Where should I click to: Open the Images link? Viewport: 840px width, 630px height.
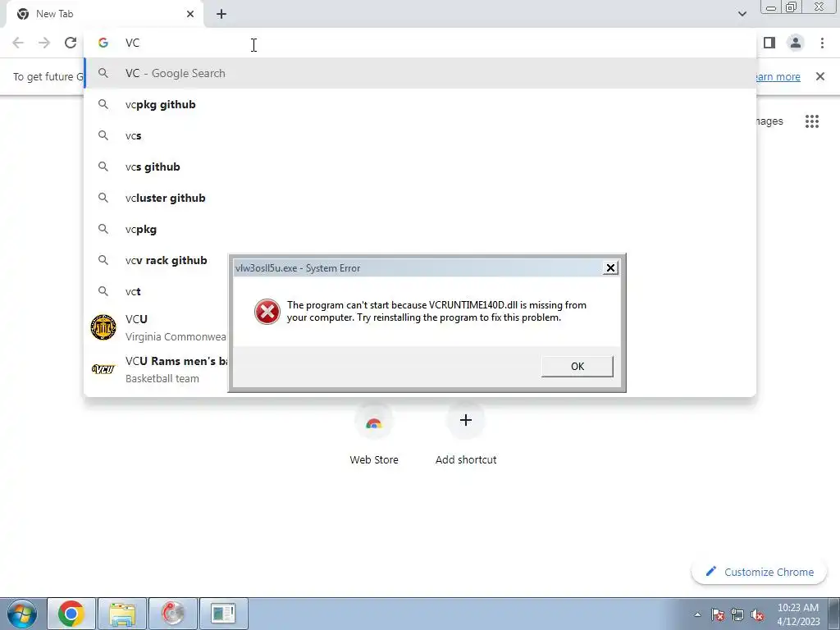click(769, 121)
